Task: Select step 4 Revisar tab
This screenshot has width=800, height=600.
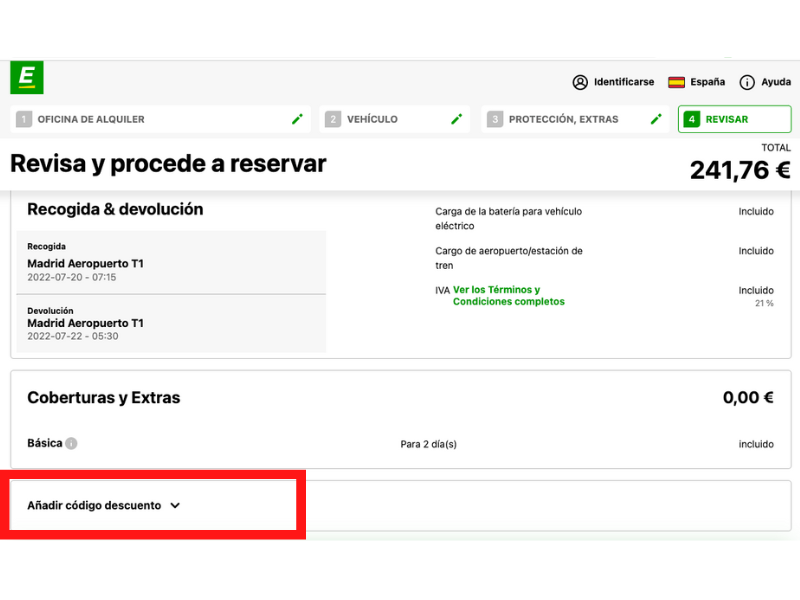Action: tap(734, 119)
